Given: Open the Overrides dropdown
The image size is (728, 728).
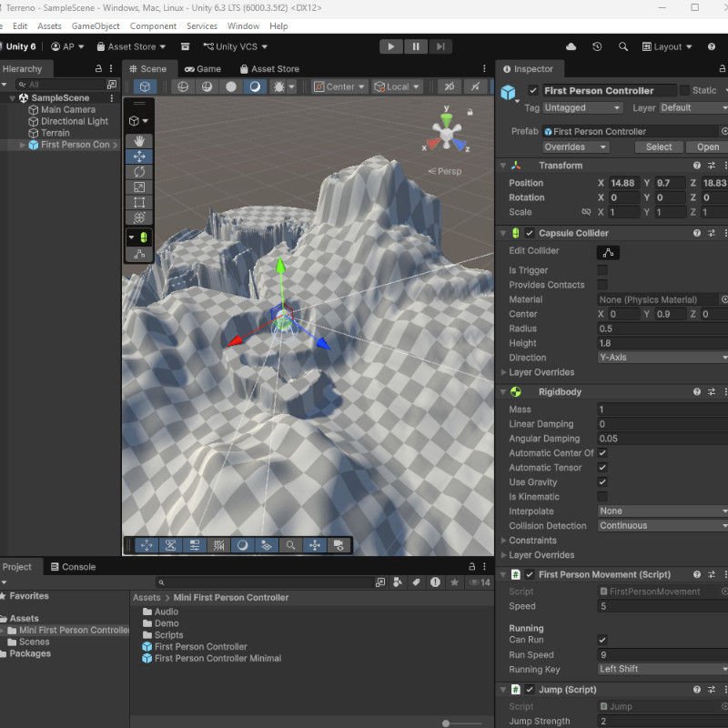Looking at the screenshot, I should coord(576,147).
